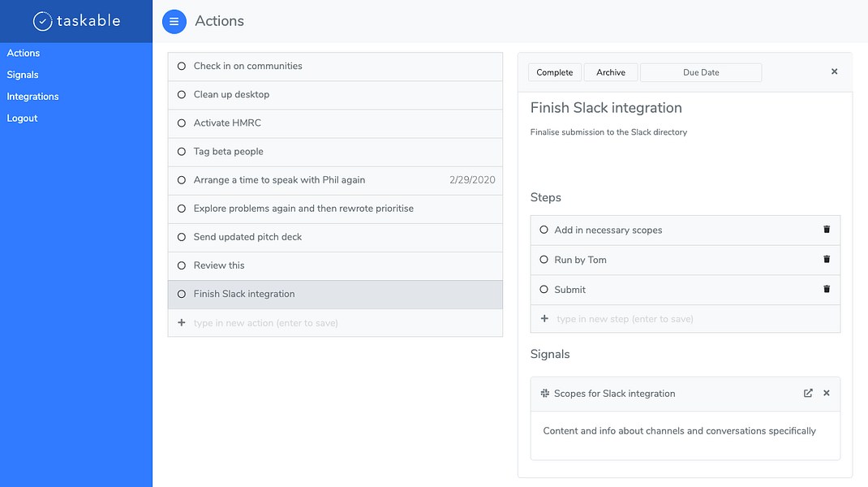Viewport: 868px width, 487px height.
Task: Tick circle beside 'Explore problems again' action
Action: [182, 209]
